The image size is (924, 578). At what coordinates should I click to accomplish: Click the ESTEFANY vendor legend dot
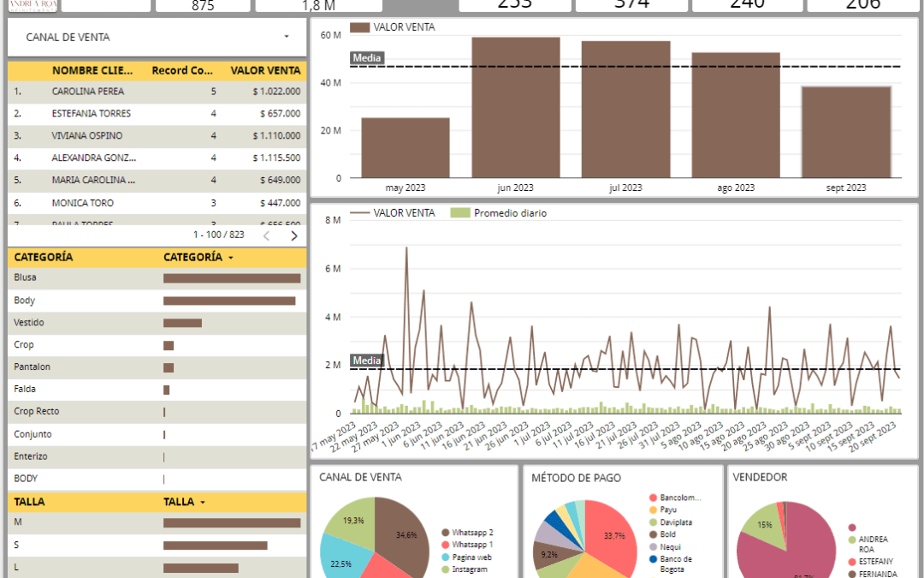[x=851, y=562]
